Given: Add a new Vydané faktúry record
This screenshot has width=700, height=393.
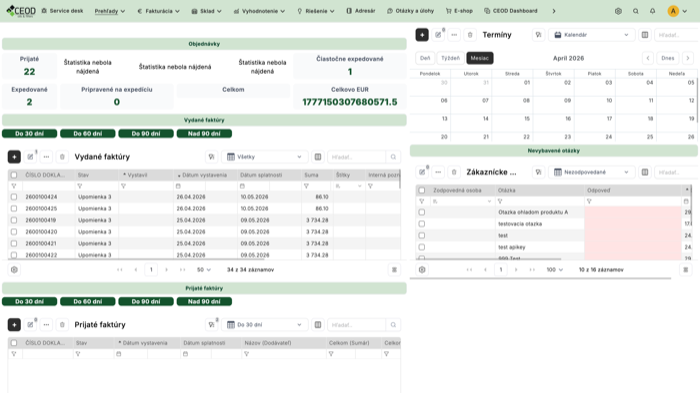Looking at the screenshot, I should pyautogui.click(x=14, y=157).
